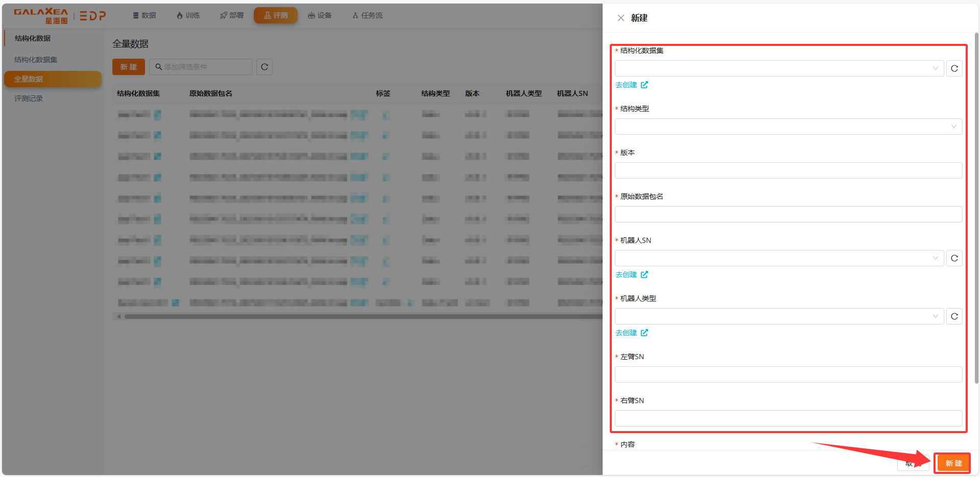Expand the 结构类型 dropdown

click(788, 127)
